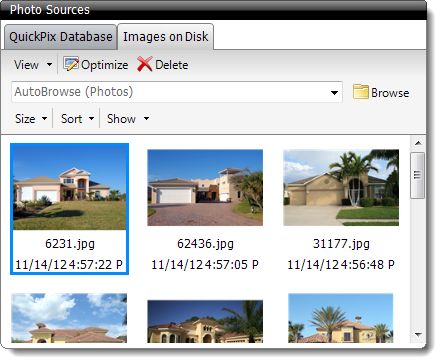
Task: Select the yellow villa thumbnail under 6231.jpg
Action: pyautogui.click(x=69, y=318)
